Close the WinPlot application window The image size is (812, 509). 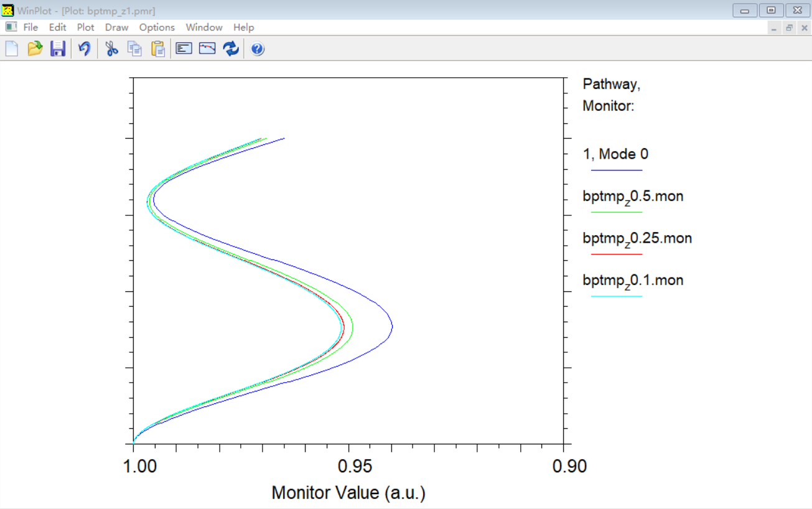tap(797, 10)
